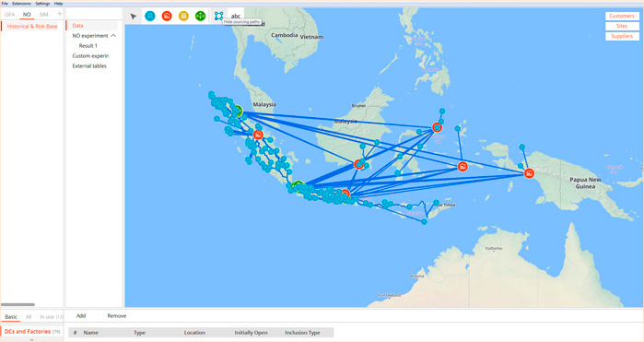Click the horizontal scrollbar in scenarios panel
644x342 pixels.
point(18,304)
